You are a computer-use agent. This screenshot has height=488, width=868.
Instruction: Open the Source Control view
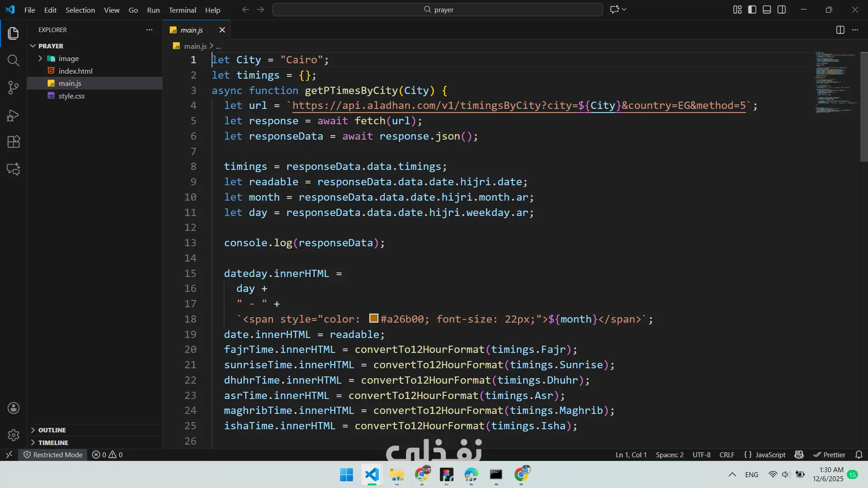click(14, 88)
